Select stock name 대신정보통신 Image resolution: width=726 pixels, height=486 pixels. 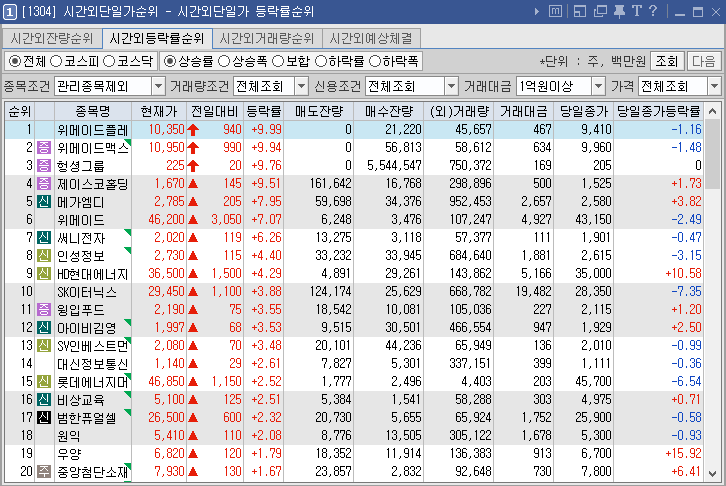pyautogui.click(x=93, y=364)
